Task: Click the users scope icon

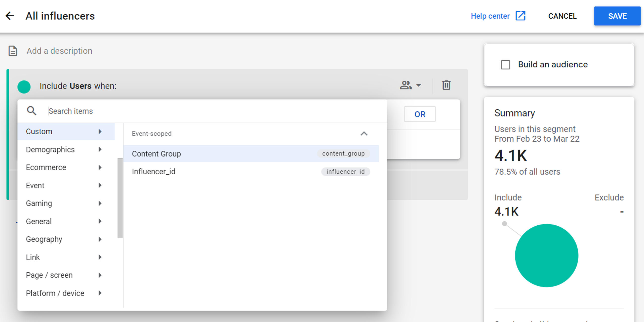Action: pos(406,85)
